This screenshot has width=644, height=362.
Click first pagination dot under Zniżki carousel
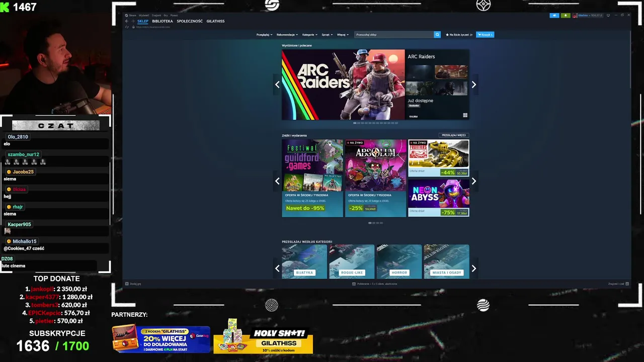coord(370,223)
